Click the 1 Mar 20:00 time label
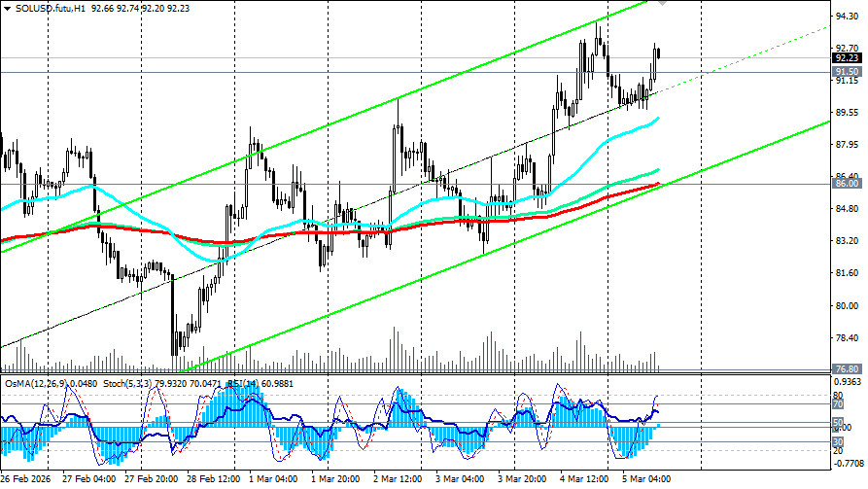 [x=335, y=479]
